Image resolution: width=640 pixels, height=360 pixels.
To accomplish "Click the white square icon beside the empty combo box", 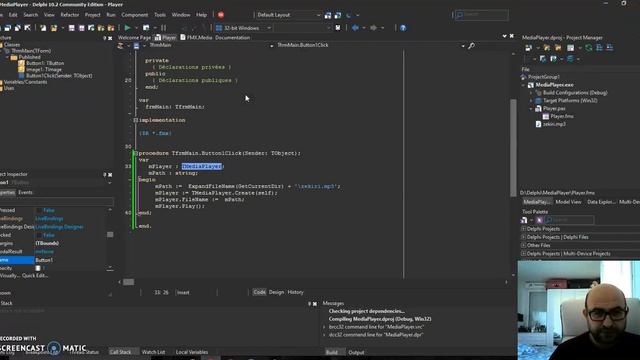I will tap(338, 28).
